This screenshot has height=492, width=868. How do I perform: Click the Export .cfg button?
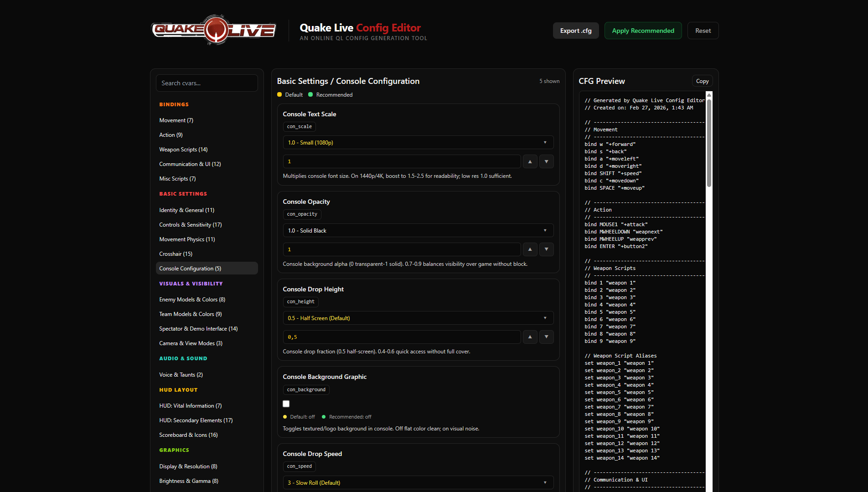575,31
